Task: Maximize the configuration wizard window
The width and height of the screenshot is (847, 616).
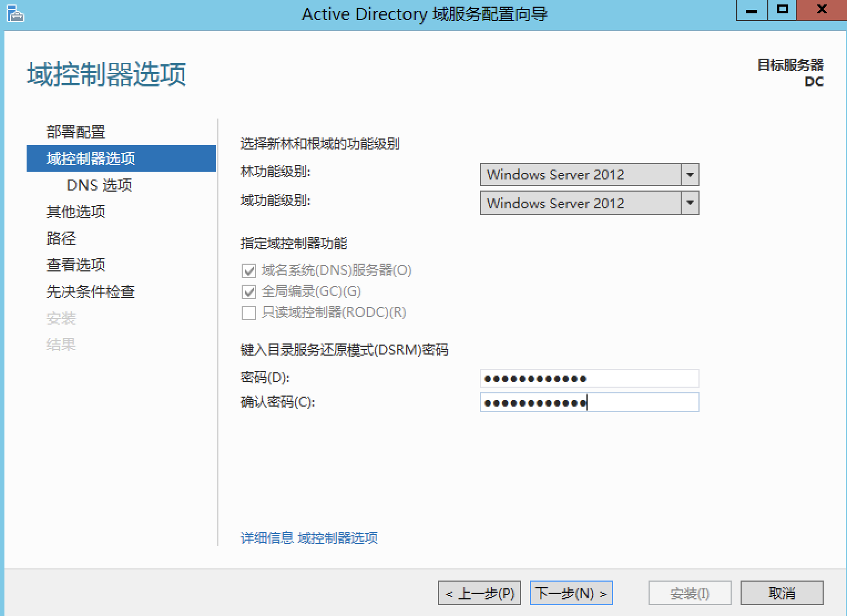Action: tap(782, 10)
